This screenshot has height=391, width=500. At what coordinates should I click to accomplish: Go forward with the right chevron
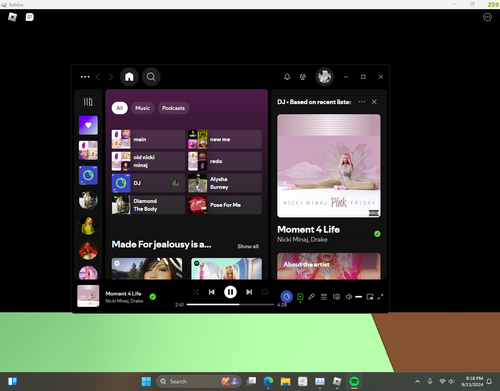[111, 77]
